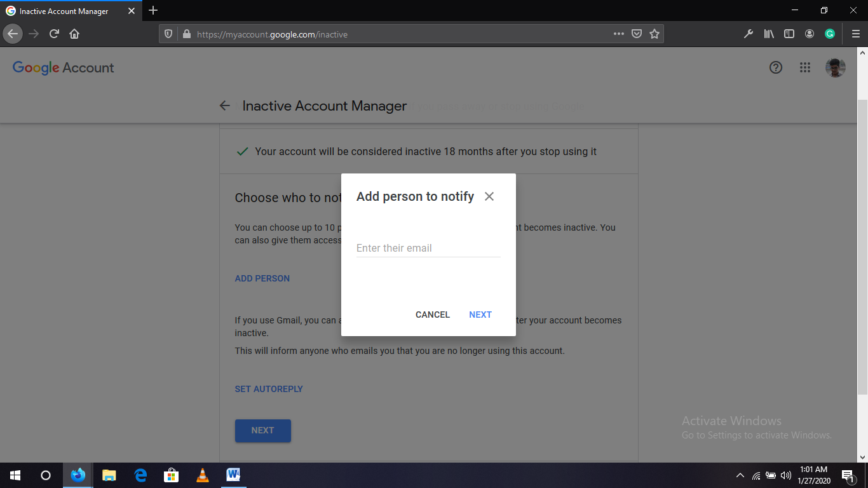Toggle the sidebar view icon
The height and width of the screenshot is (488, 868).
coord(789,34)
